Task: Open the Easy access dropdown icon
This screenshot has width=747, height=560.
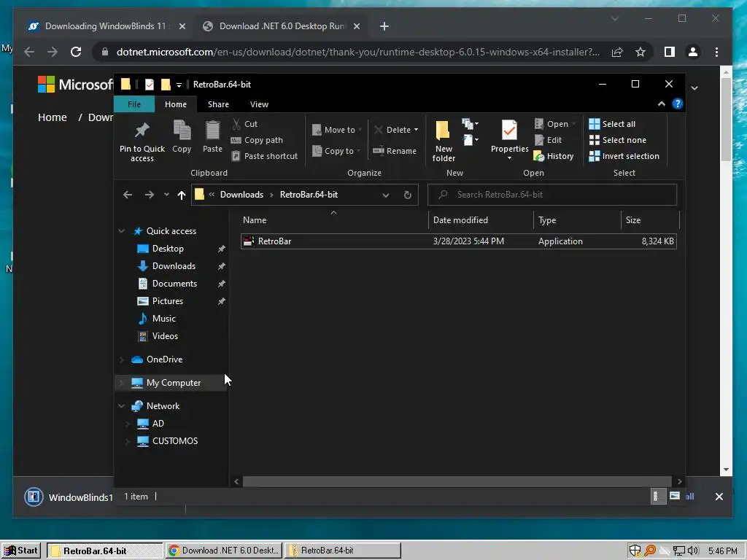Action: (471, 140)
